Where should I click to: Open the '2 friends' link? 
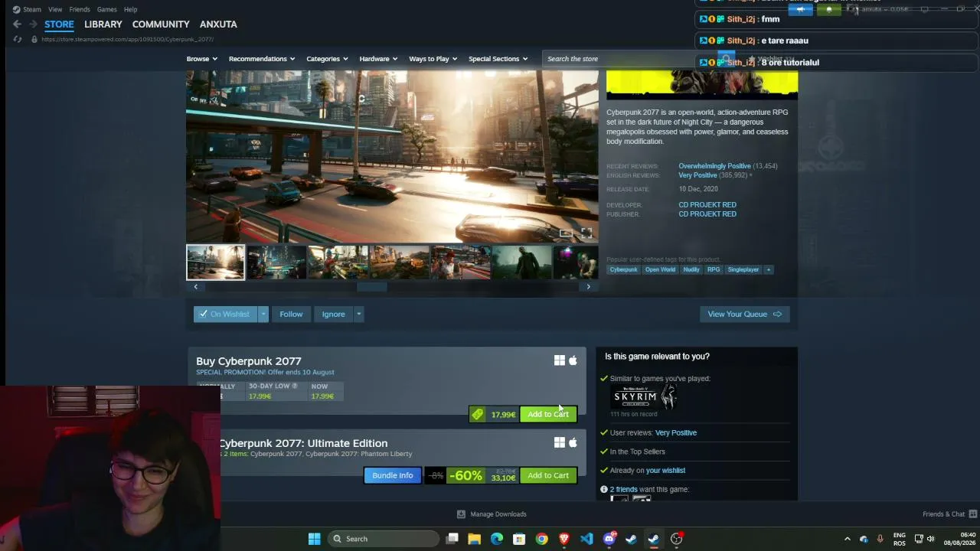624,490
